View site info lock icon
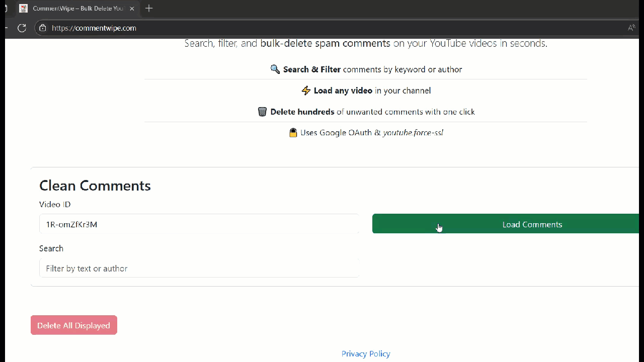 pos(43,28)
